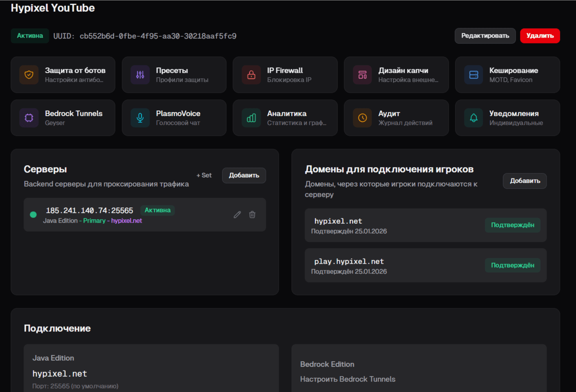Click the green status dot of the server
The height and width of the screenshot is (392, 576).
tap(33, 214)
